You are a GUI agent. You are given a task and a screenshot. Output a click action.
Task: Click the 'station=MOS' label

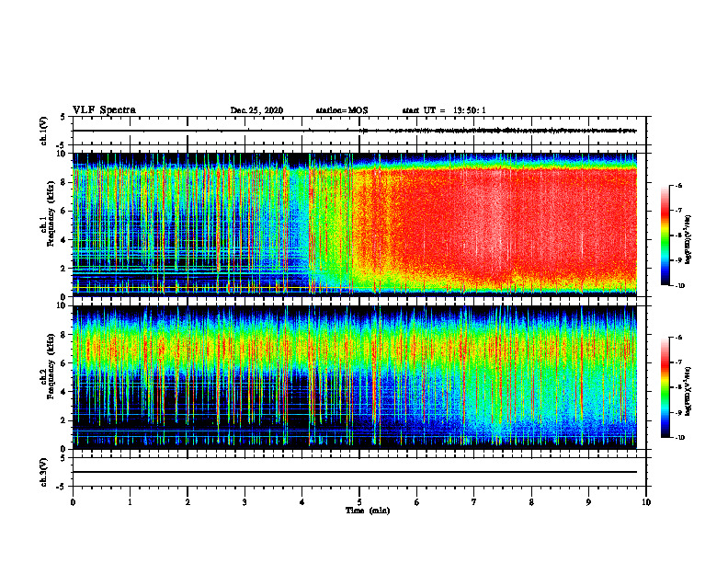pyautogui.click(x=342, y=110)
